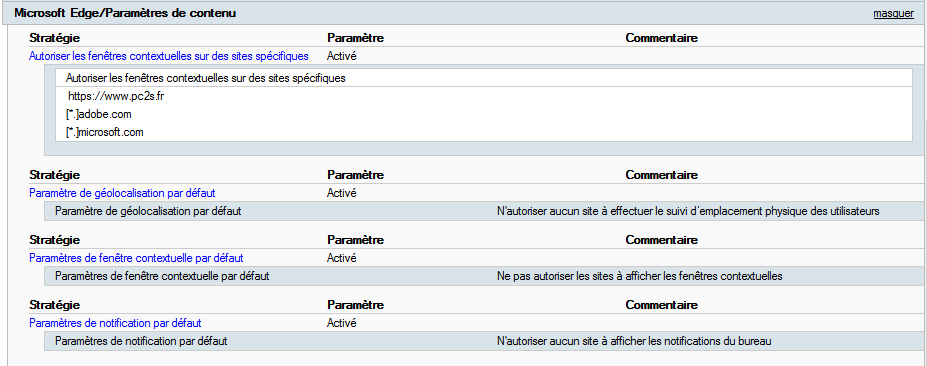Open "Paramètre de géolocalisation par défaut" policy link
Image resolution: width=927 pixels, height=366 pixels.
click(122, 193)
